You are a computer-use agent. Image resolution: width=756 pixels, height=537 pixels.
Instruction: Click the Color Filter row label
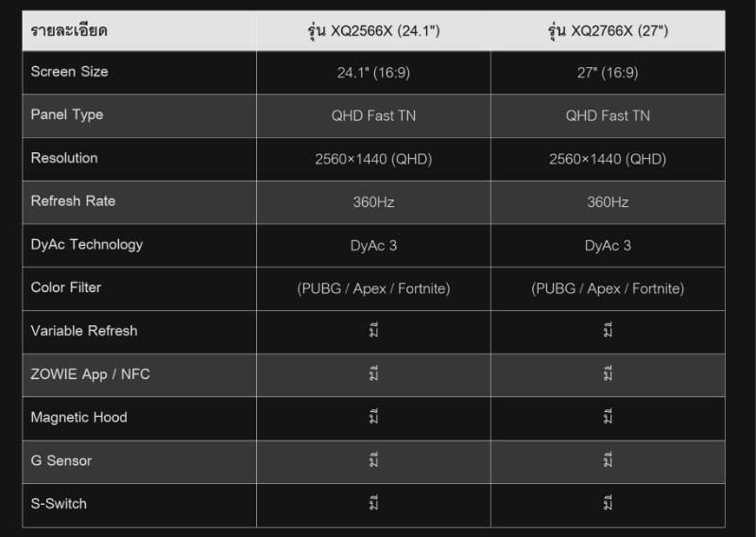click(66, 287)
